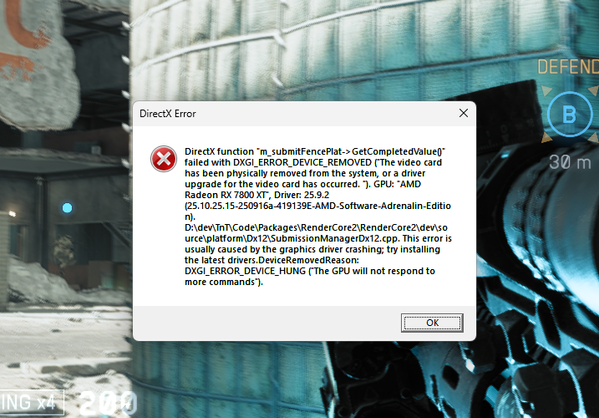599x418 pixels.
Task: Click the small white light on the left wall
Action: click(12, 214)
